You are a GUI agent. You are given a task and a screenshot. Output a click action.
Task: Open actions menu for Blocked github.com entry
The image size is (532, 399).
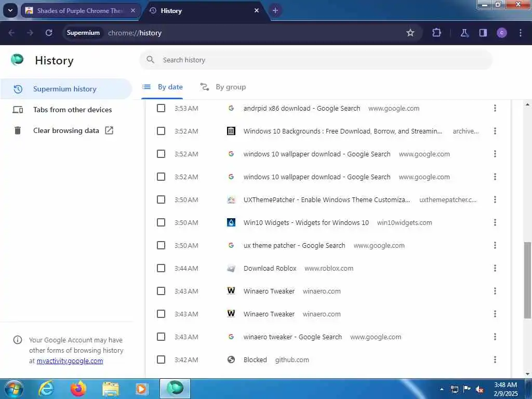click(x=495, y=360)
